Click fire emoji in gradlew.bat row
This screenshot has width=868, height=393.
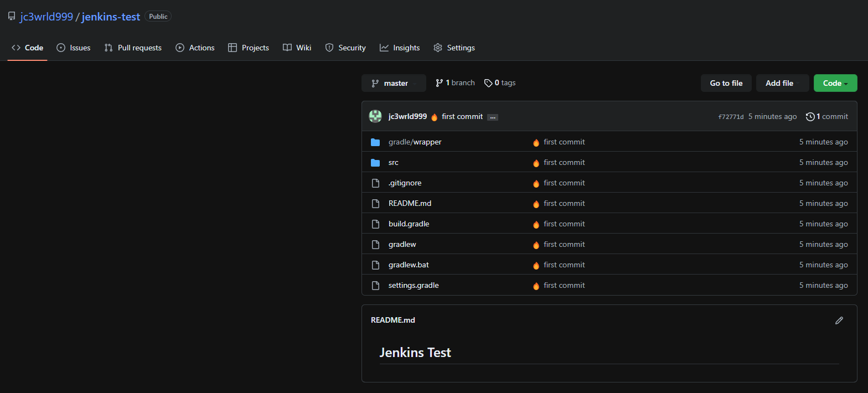pyautogui.click(x=536, y=265)
